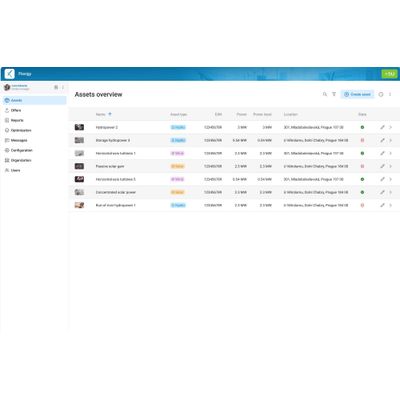This screenshot has height=400, width=400.
Task: Click the Create asset button
Action: point(357,94)
